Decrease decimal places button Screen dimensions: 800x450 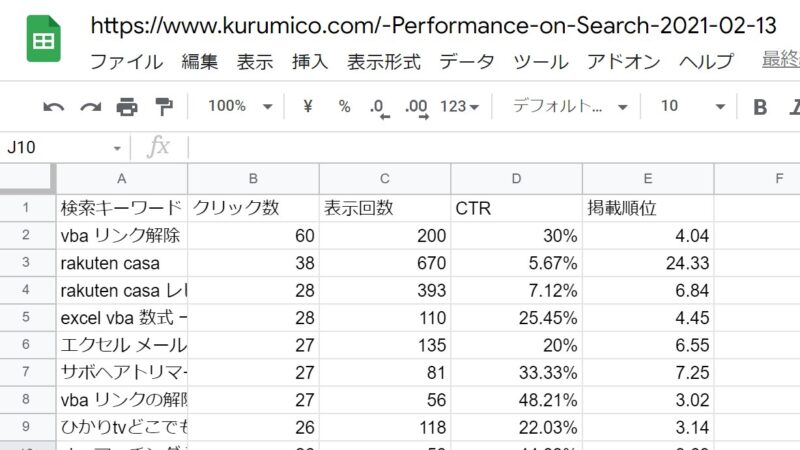[x=380, y=108]
